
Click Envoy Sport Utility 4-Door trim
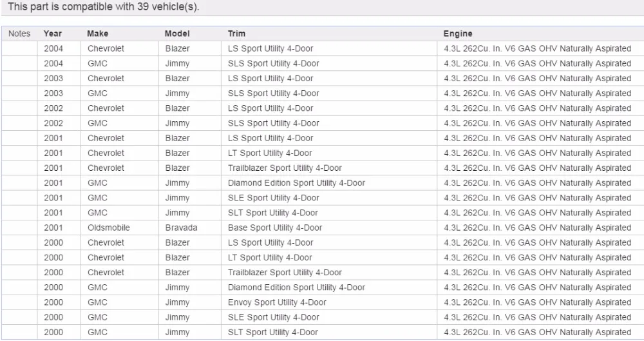277,302
